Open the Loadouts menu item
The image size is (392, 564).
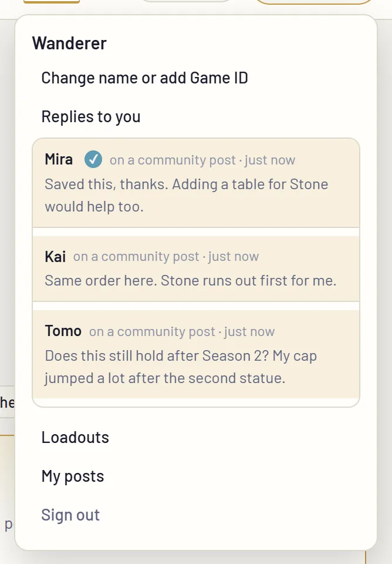coord(75,437)
